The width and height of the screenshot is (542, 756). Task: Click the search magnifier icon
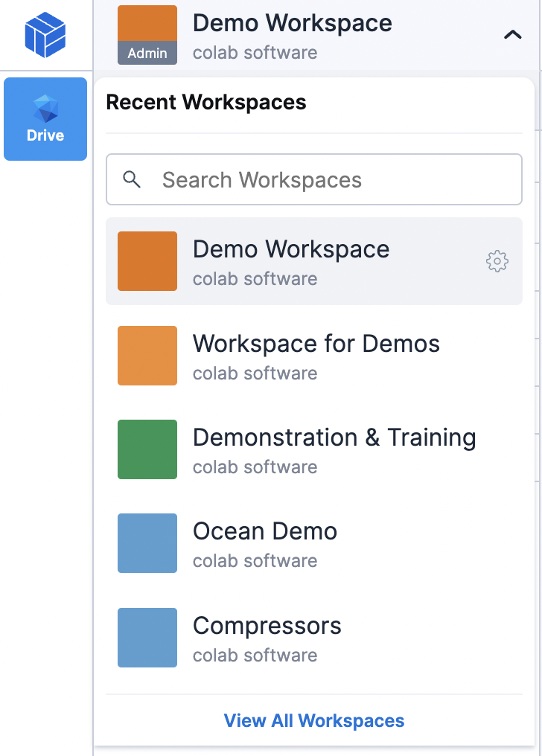point(132,179)
